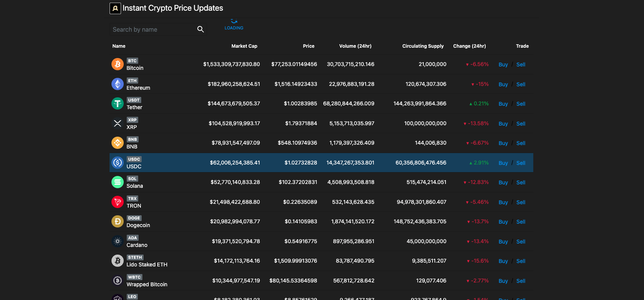Click Cardano market cap $19,371,520,794.78
This screenshot has height=300, width=644.
click(x=236, y=241)
